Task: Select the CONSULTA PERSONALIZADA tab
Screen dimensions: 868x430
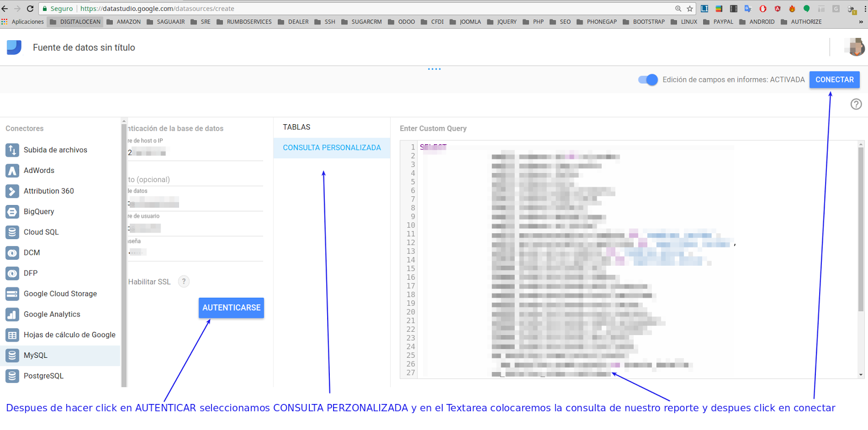Action: [332, 147]
